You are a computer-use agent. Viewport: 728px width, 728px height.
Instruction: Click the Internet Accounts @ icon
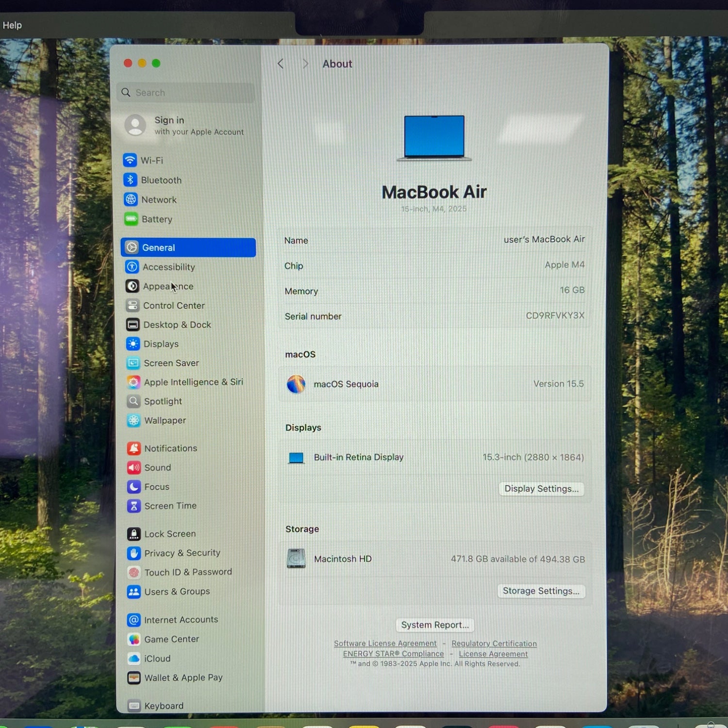134,620
